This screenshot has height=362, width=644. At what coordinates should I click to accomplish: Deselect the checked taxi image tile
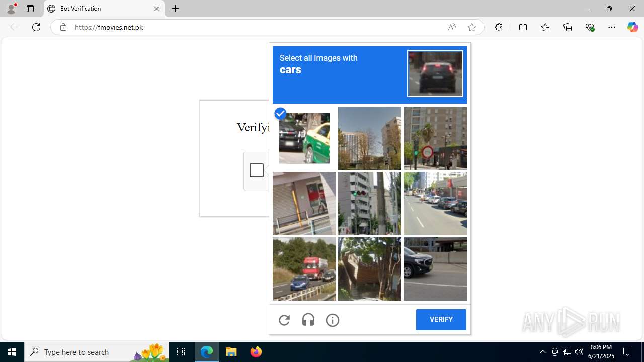click(304, 138)
